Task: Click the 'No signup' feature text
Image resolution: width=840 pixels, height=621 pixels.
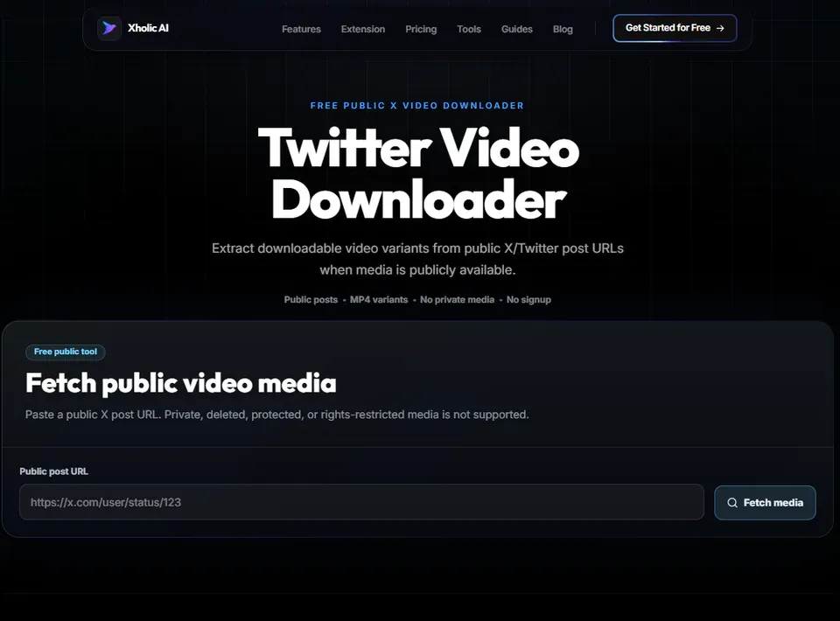Action: point(528,300)
